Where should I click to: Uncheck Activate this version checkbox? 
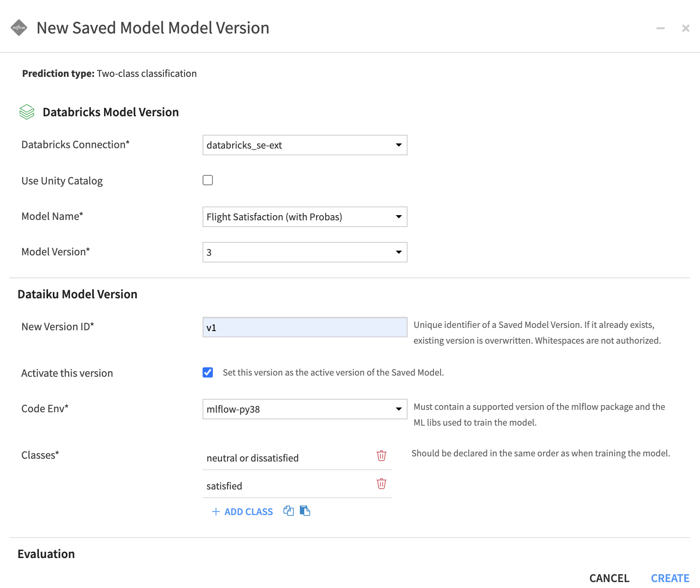click(208, 372)
